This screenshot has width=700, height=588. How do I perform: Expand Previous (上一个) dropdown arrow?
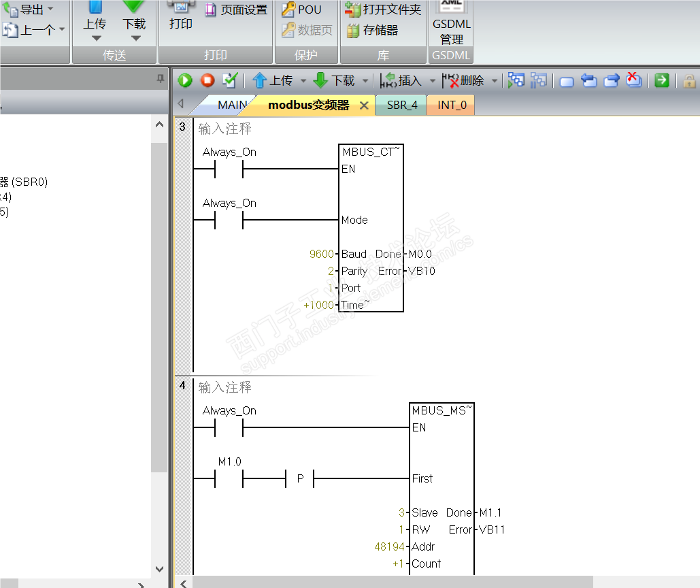[x=62, y=29]
